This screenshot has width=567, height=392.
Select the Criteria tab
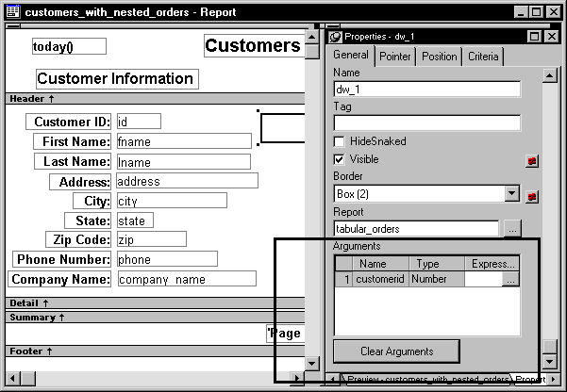click(x=483, y=57)
